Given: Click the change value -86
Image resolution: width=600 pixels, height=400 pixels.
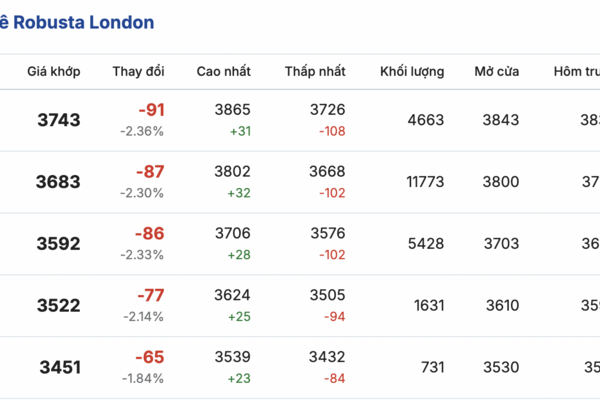Looking at the screenshot, I should point(151,234).
